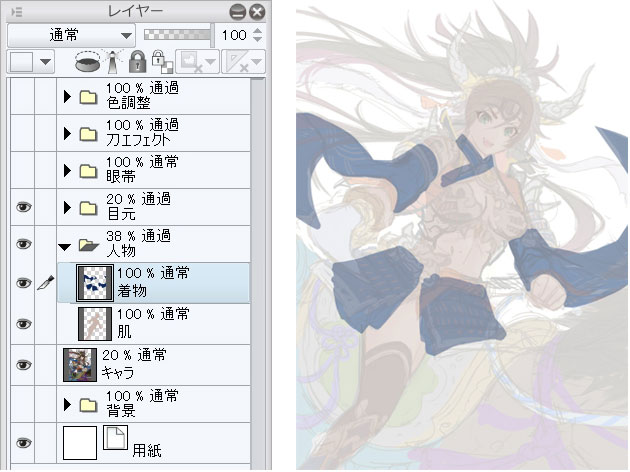Open the layer panel menu icon
This screenshot has height=472, width=630.
click(16, 12)
